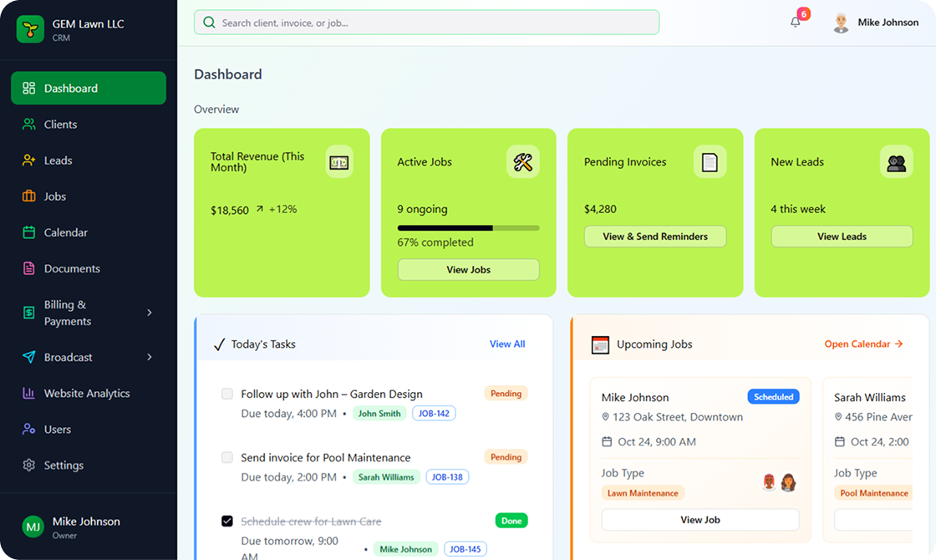
Task: Click the Pending Invoices document icon
Action: 710,162
